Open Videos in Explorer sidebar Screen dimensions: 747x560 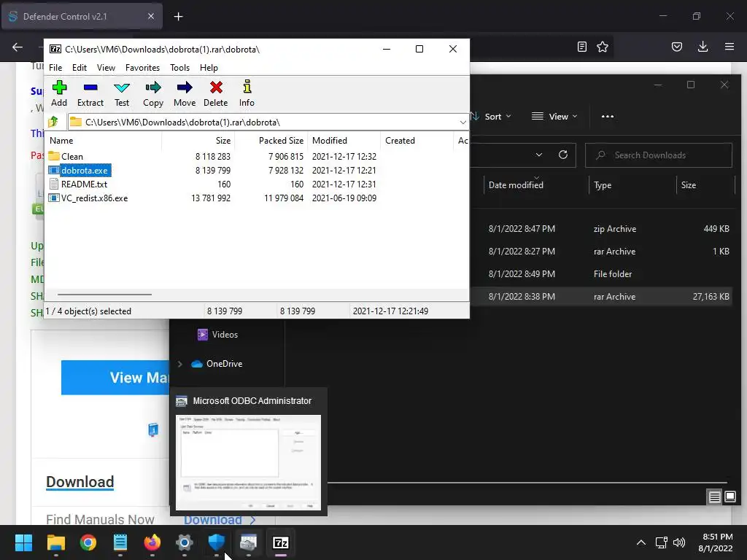tap(217, 334)
